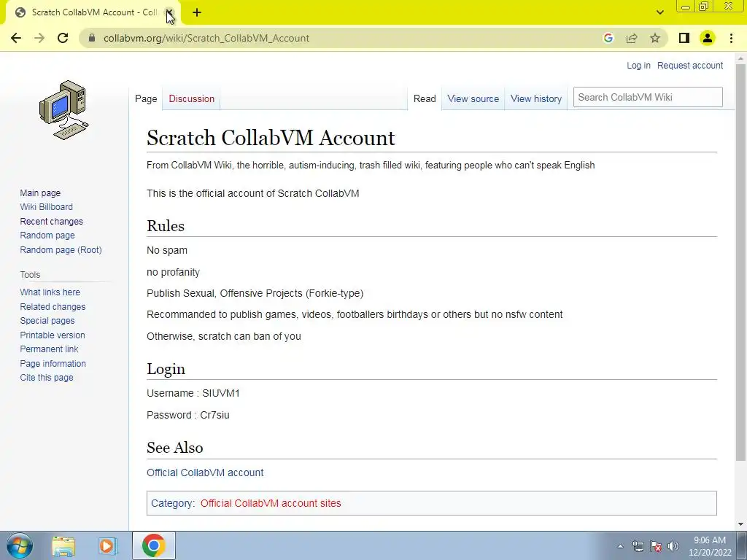The width and height of the screenshot is (747, 560).
Task: Click the text 'Username : SIUVM1'
Action: tap(193, 393)
